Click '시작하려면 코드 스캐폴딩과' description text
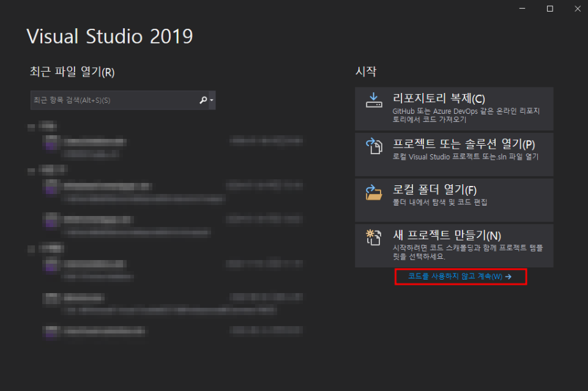The image size is (588, 391). pos(467,252)
